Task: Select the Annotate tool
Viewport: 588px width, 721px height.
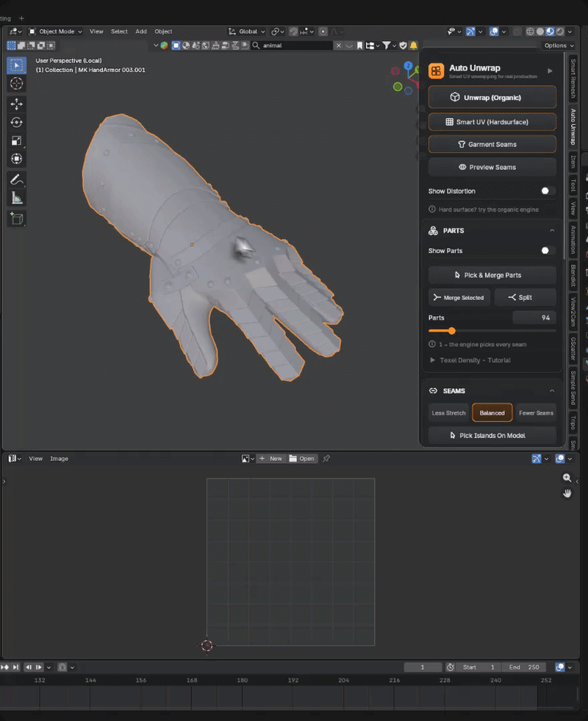Action: tap(17, 180)
